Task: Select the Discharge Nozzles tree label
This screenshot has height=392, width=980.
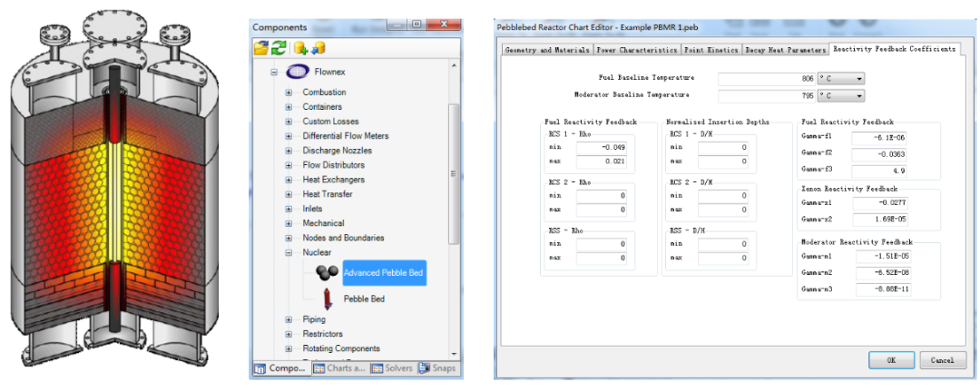Action: tap(338, 151)
